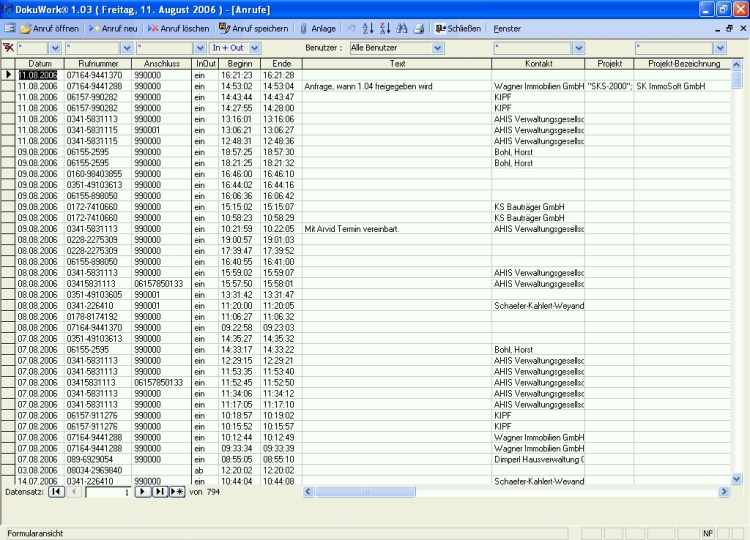Viewport: 750px width, 540px height.
Task: Click the vertical scrollbar down arrow
Action: point(738,480)
